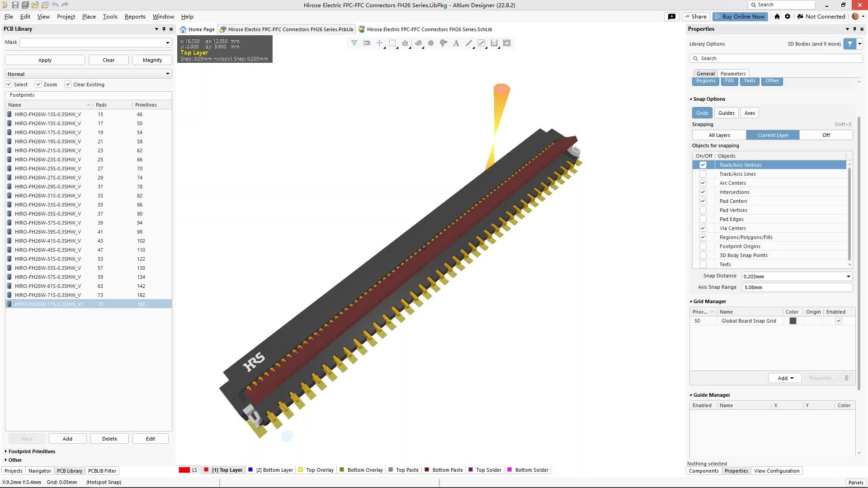Click the grid manager trash delete icon
This screenshot has height=488, width=868.
pyautogui.click(x=846, y=378)
